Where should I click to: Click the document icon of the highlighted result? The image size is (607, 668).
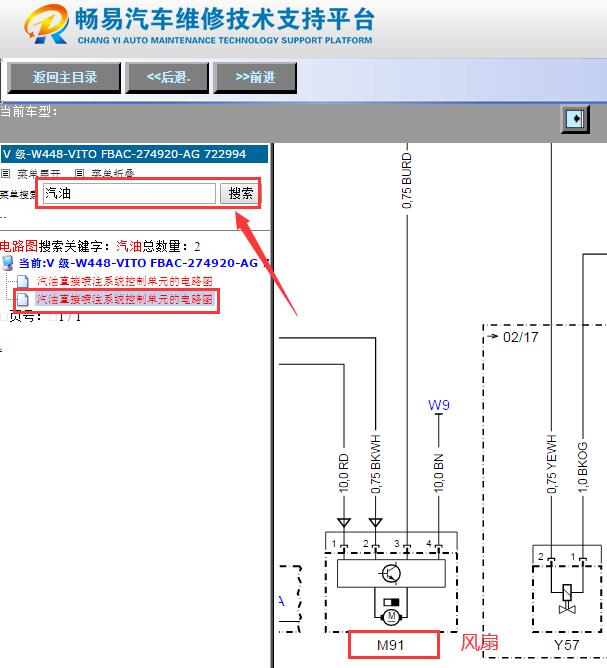23,299
